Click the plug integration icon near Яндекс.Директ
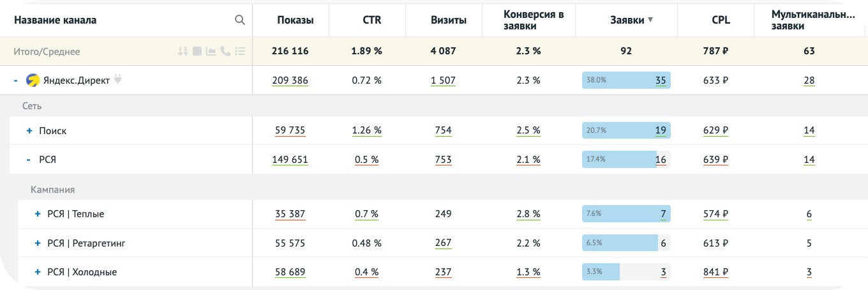Viewport: 868px width, 290px height. pyautogui.click(x=117, y=80)
